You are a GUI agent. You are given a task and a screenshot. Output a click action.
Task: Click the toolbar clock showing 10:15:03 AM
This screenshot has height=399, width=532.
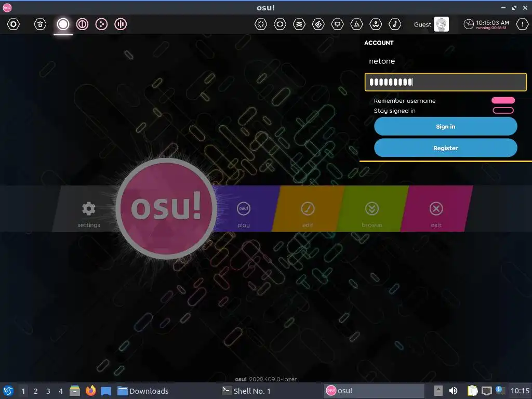(x=486, y=24)
